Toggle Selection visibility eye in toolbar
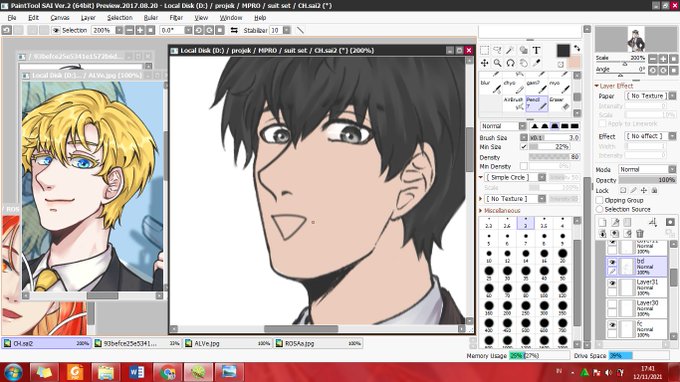 [x=56, y=30]
